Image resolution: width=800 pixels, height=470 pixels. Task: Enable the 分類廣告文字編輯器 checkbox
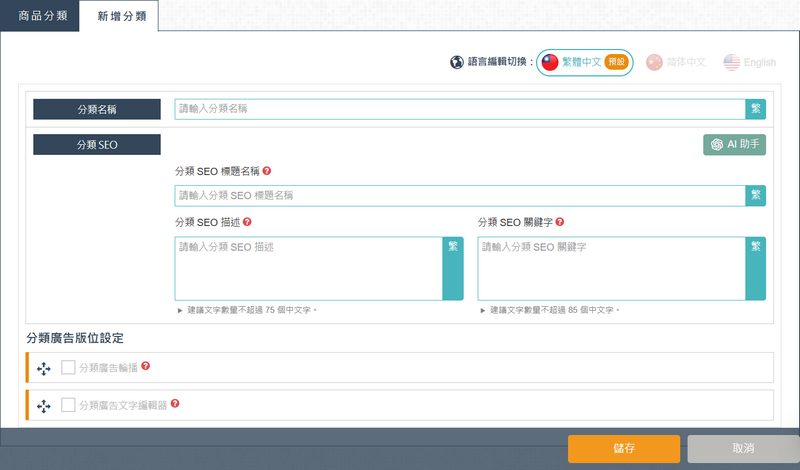pyautogui.click(x=68, y=405)
